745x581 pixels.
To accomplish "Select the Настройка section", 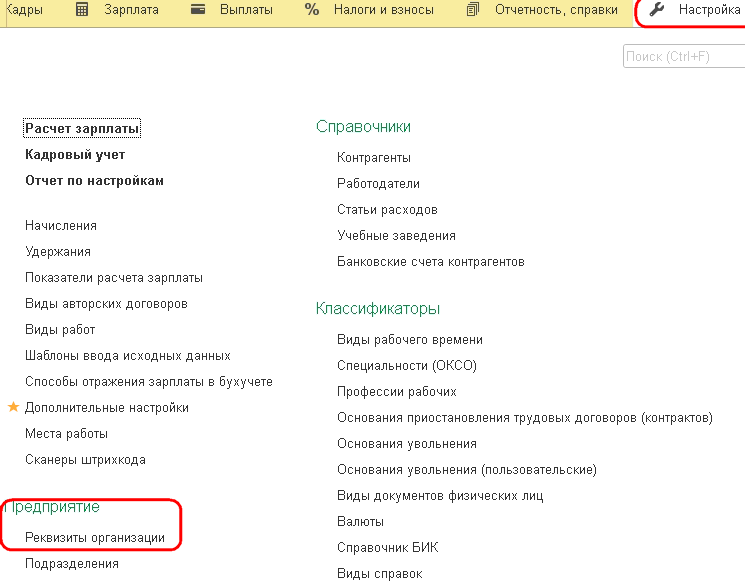I will coord(709,10).
